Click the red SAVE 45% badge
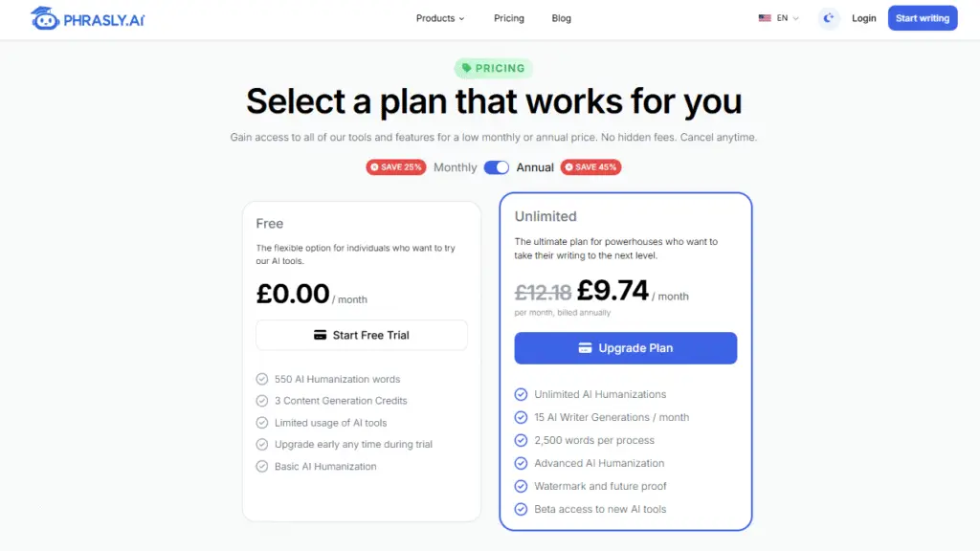This screenshot has width=980, height=551. pyautogui.click(x=590, y=167)
